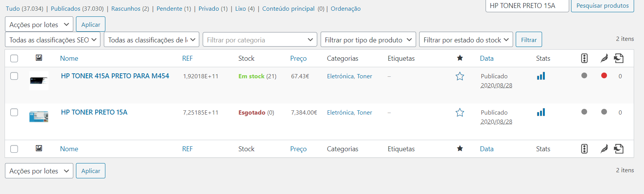Image resolution: width=644 pixels, height=194 pixels.
Task: Select the checkbox for HP TONER 415A PRETO PARA M454
Action: [x=14, y=76]
